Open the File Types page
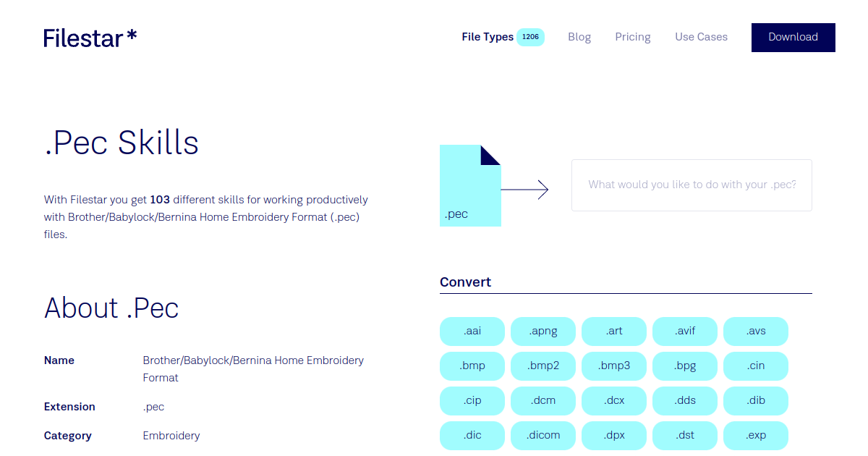 488,36
